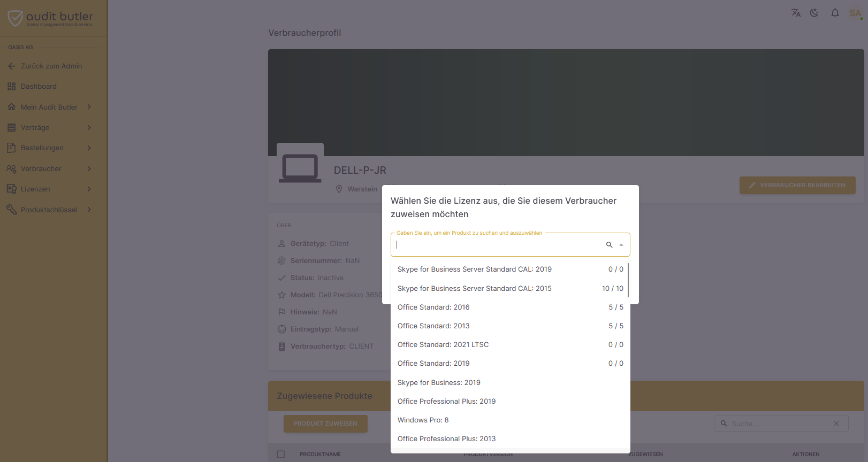Viewport: 868px width, 462px height.
Task: Click the Aktionen column header
Action: [x=806, y=455]
